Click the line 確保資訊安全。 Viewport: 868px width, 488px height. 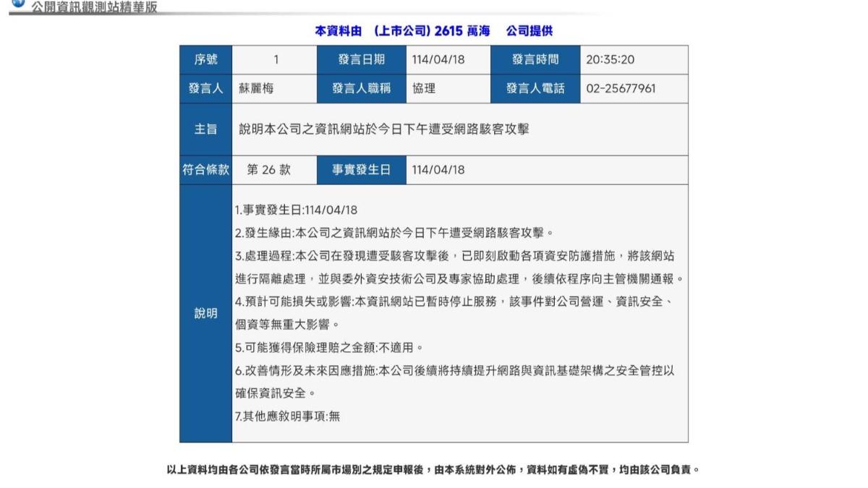point(276,393)
